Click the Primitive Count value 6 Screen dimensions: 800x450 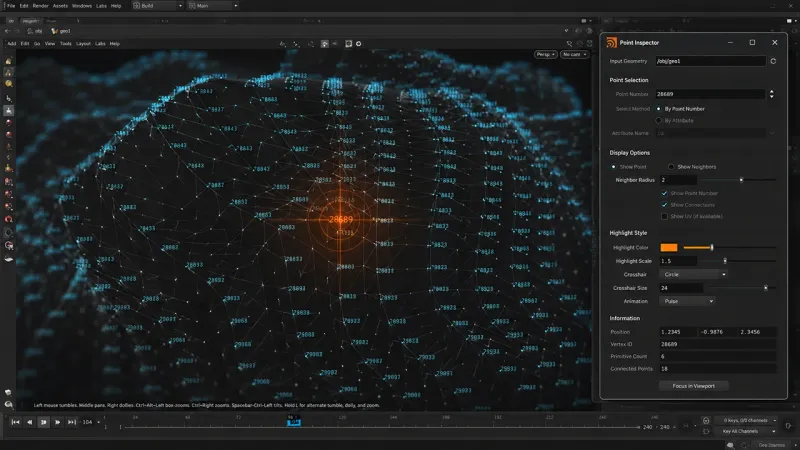click(663, 357)
